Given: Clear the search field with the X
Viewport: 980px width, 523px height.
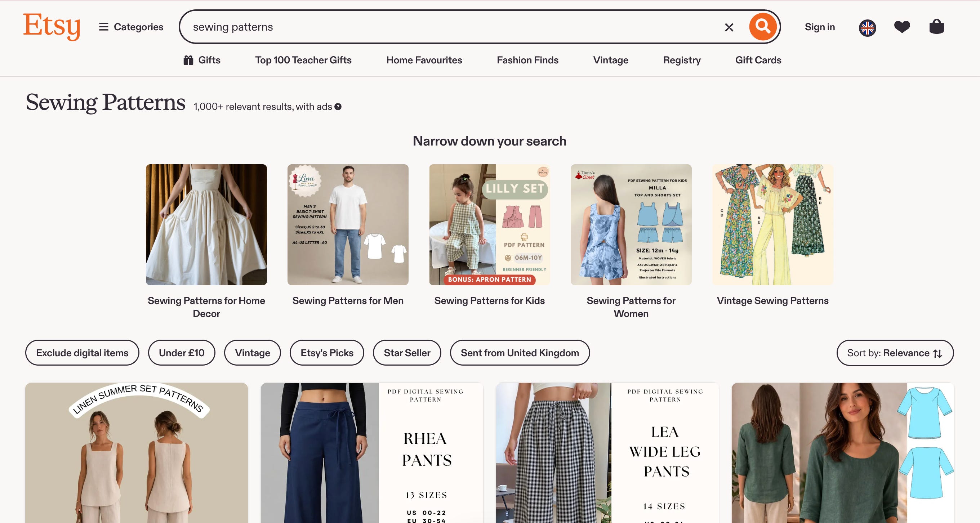Looking at the screenshot, I should pyautogui.click(x=729, y=27).
